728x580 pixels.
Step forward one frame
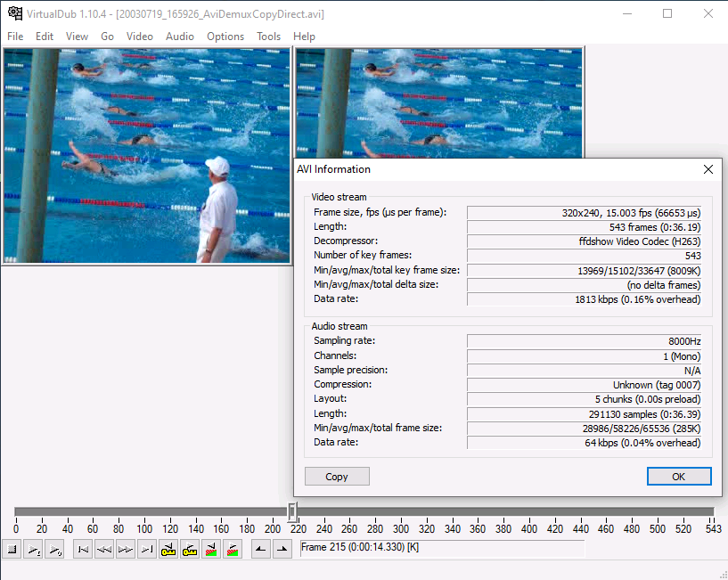[126, 550]
